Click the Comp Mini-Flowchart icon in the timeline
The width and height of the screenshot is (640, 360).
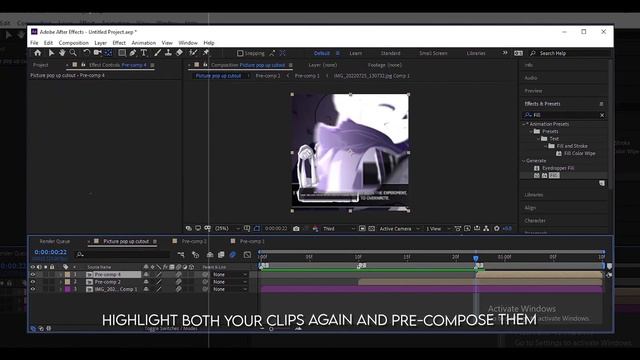pos(181,255)
